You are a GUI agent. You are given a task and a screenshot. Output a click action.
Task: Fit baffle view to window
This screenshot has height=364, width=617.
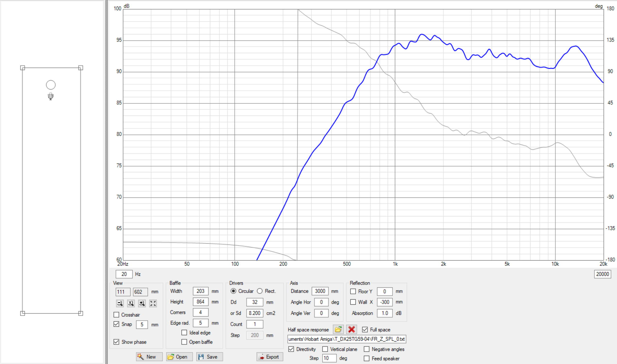pyautogui.click(x=153, y=303)
